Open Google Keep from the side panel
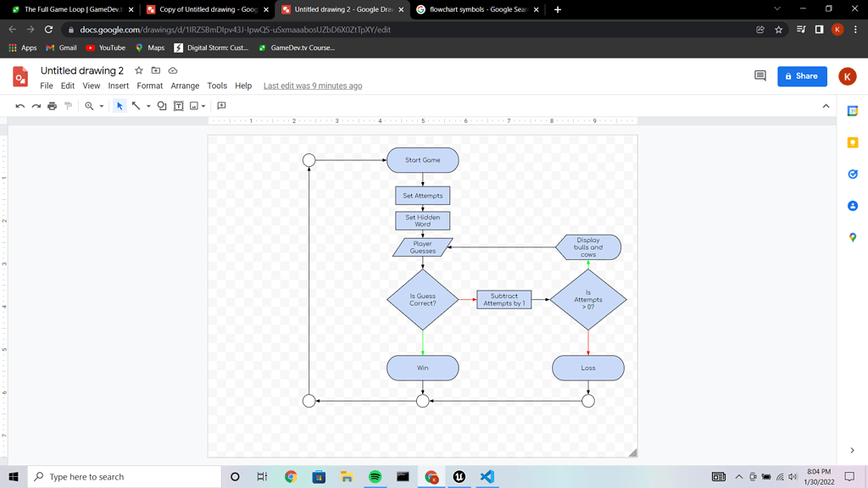Image resolution: width=868 pixels, height=488 pixels. pyautogui.click(x=851, y=142)
